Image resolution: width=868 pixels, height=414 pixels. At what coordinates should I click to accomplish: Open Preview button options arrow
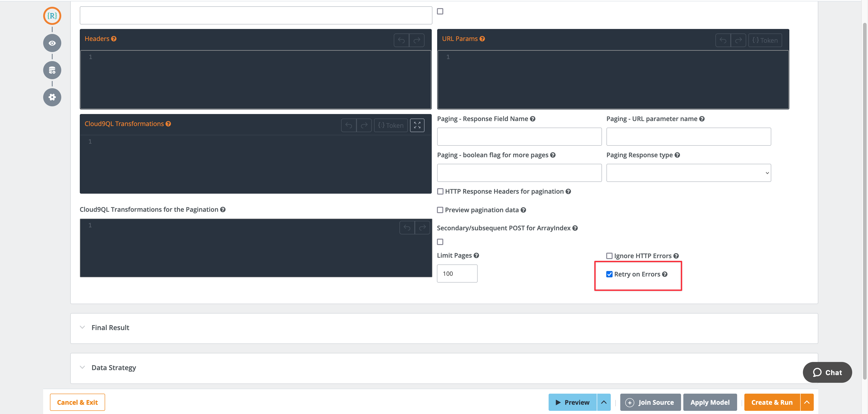tap(604, 402)
